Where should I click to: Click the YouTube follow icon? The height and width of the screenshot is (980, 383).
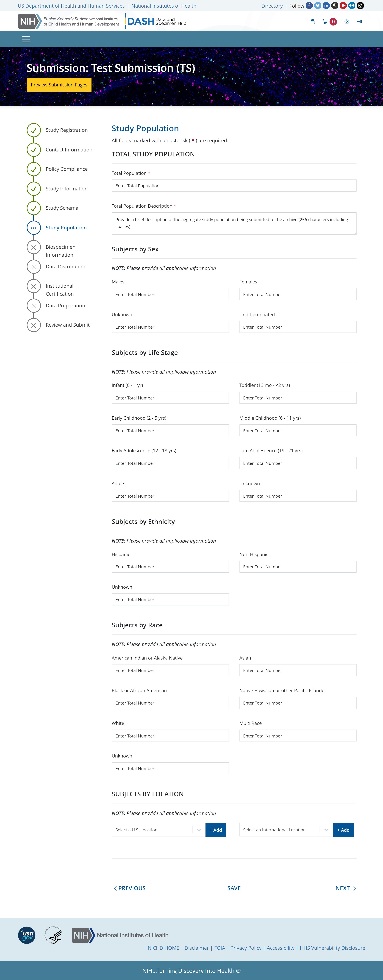click(x=343, y=6)
